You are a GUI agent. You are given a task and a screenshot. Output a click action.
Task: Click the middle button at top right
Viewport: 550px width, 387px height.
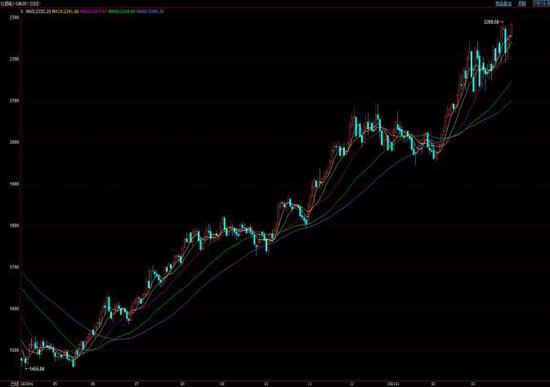pos(522,4)
